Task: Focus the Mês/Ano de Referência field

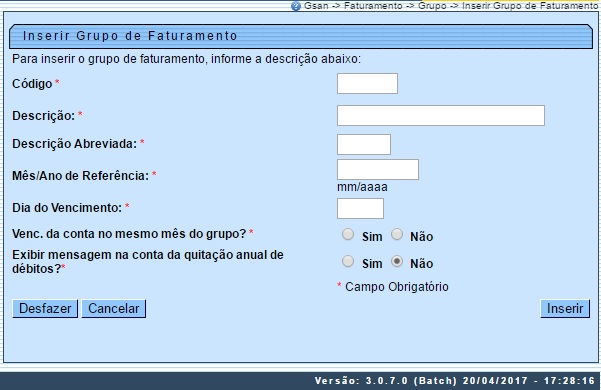Action: pos(378,169)
